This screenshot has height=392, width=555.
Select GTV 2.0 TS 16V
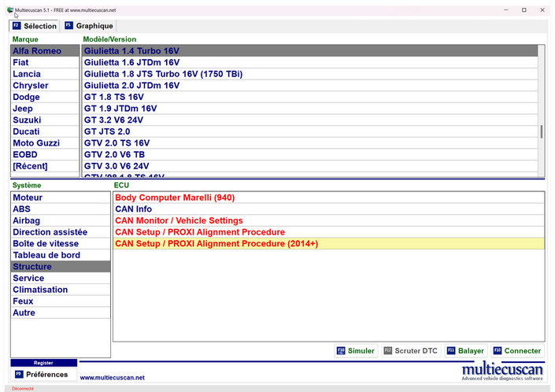(x=310, y=143)
